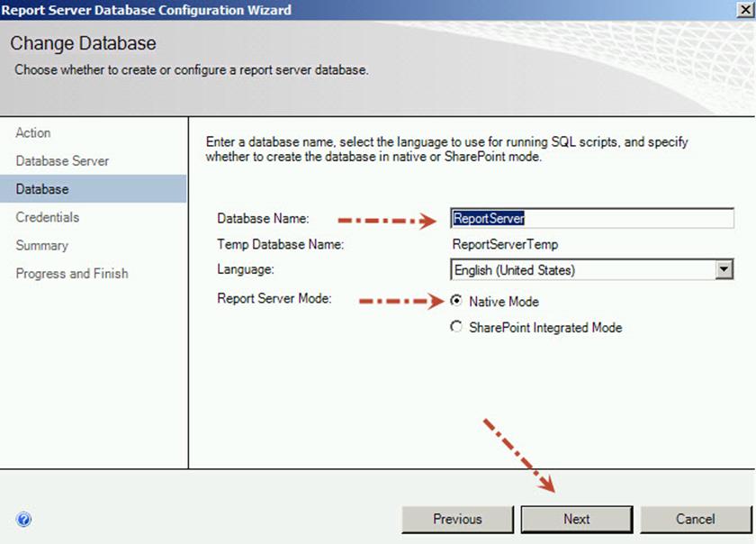The height and width of the screenshot is (544, 756).
Task: Click the Report Server Mode label
Action: click(x=274, y=298)
